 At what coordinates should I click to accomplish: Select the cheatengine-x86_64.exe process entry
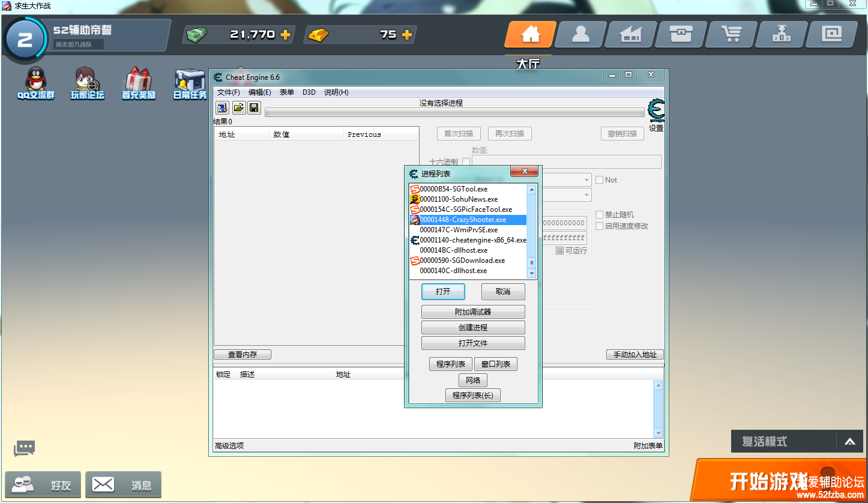click(x=468, y=240)
